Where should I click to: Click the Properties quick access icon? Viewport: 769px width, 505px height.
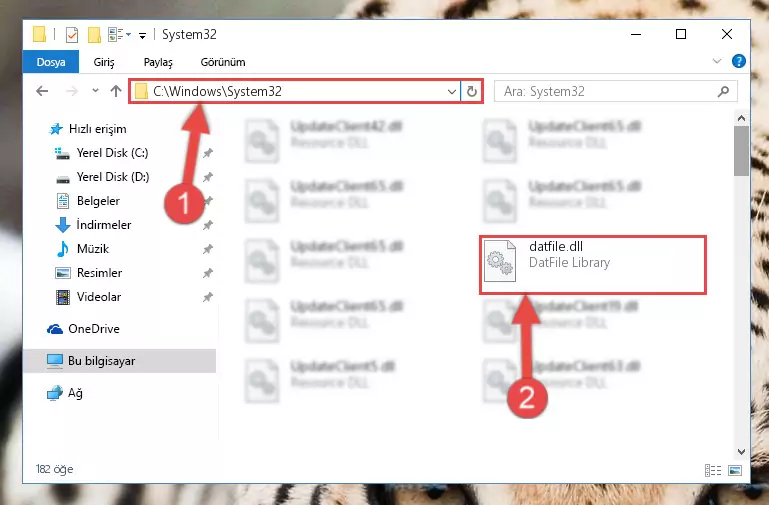tap(72, 35)
